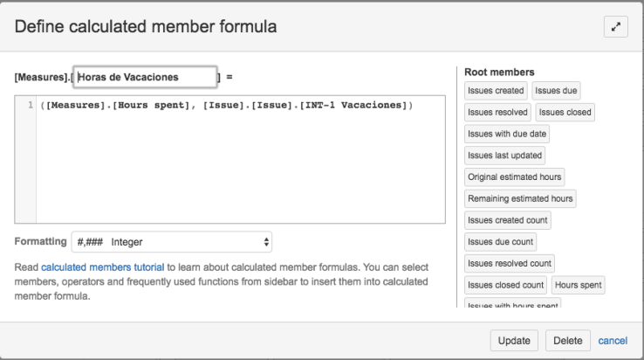Insert the Issues created member
Viewport: 644px width, 360px height.
tap(496, 90)
